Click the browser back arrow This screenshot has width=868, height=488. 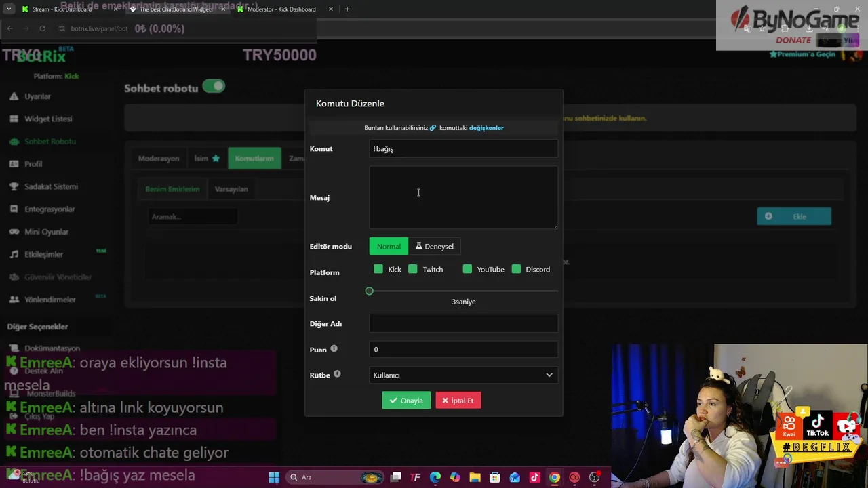[x=9, y=28]
